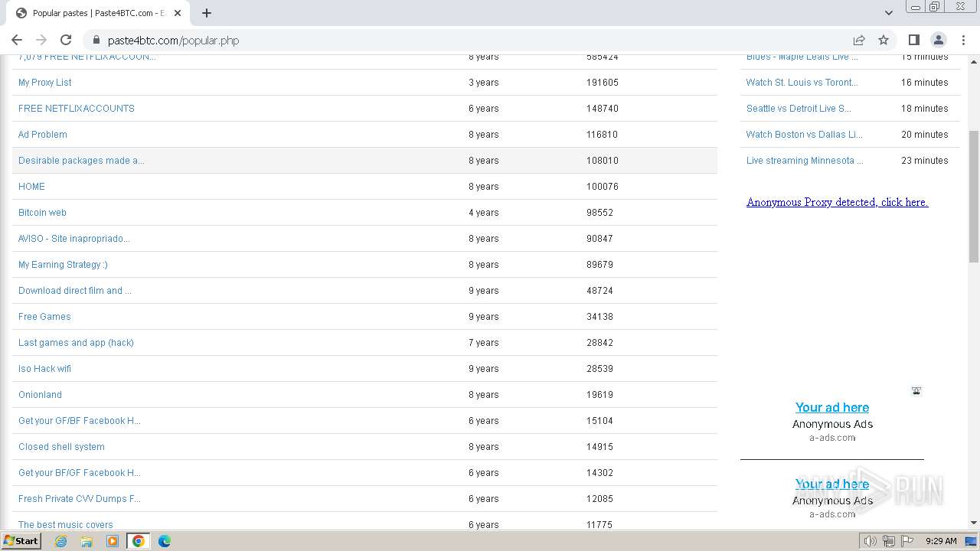Bookmark this page with the star
Image resolution: width=980 pixels, height=551 pixels.
pyautogui.click(x=884, y=40)
